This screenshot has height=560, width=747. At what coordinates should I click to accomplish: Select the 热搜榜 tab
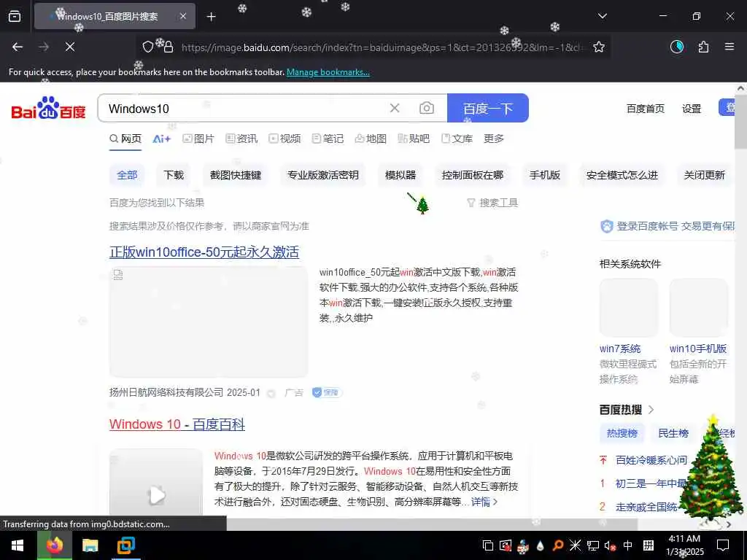(622, 433)
